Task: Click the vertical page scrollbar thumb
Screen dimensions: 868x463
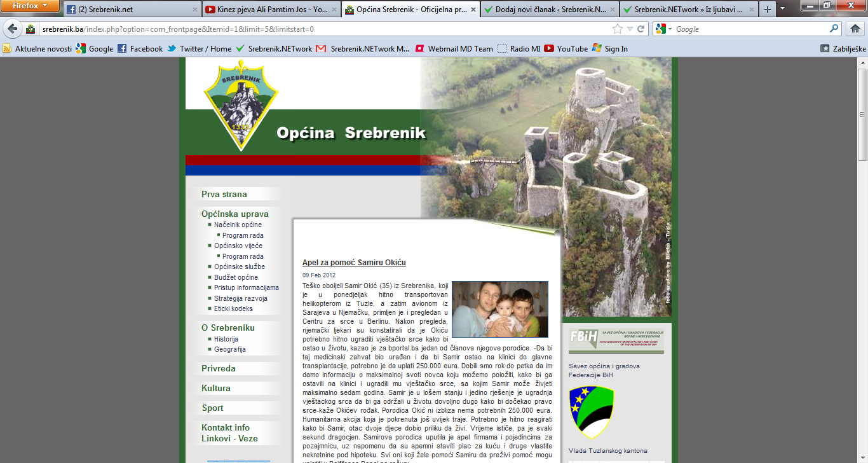Action: tap(862, 110)
